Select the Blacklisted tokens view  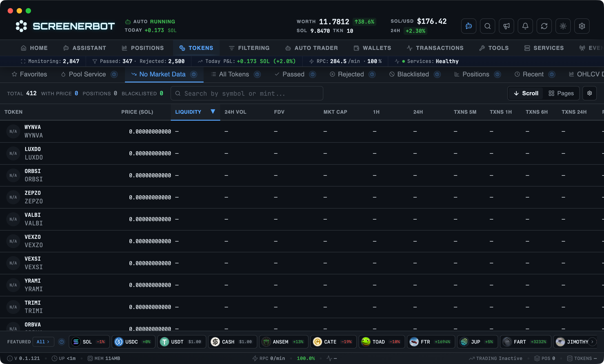[409, 74]
